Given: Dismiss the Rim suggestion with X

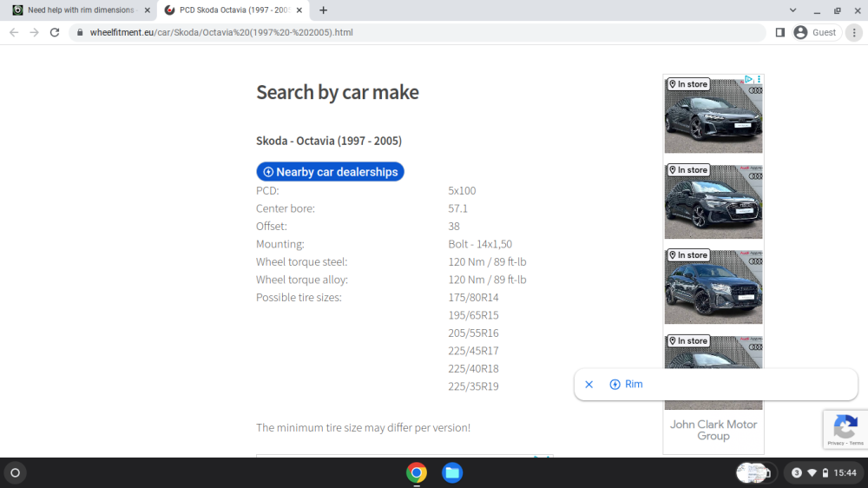Looking at the screenshot, I should tap(589, 385).
